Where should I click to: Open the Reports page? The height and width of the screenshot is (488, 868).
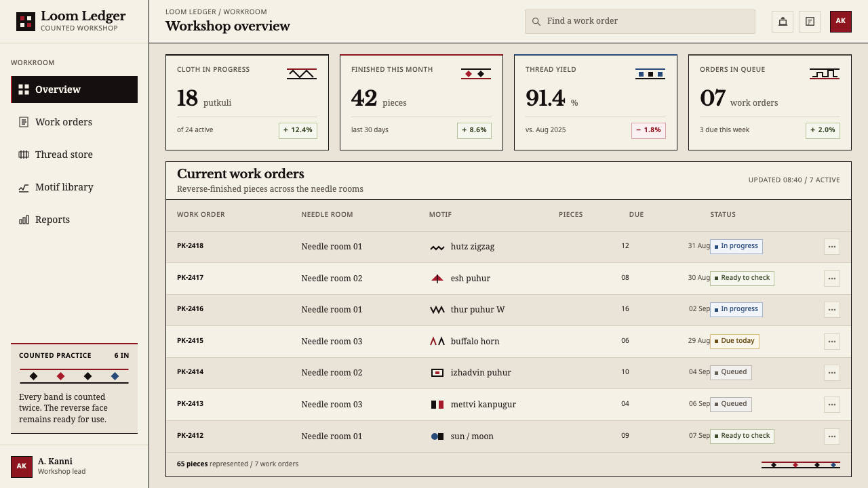coord(75,220)
